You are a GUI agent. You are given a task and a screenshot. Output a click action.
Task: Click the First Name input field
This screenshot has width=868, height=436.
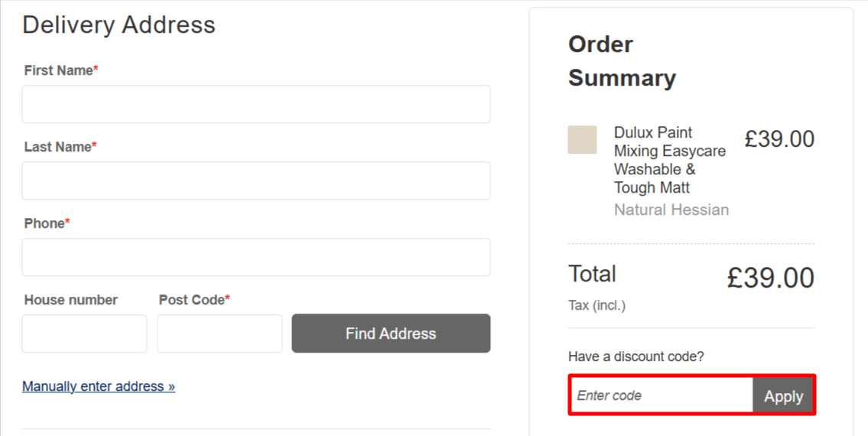click(x=255, y=104)
